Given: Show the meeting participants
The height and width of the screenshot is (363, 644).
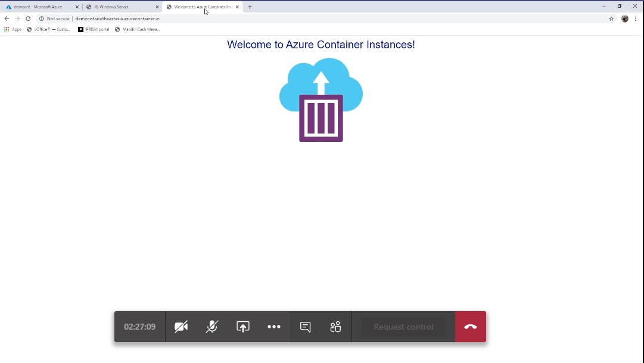Looking at the screenshot, I should pos(335,327).
